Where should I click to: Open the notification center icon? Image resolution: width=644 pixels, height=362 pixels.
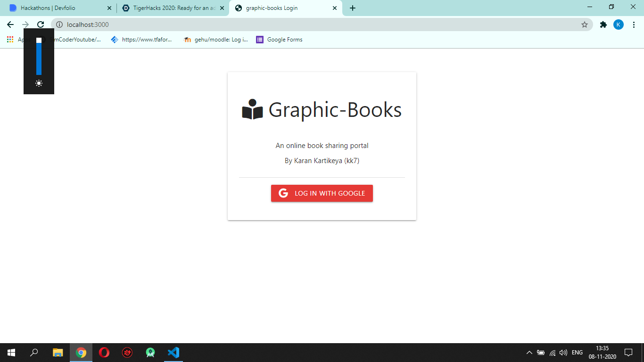[628, 353]
